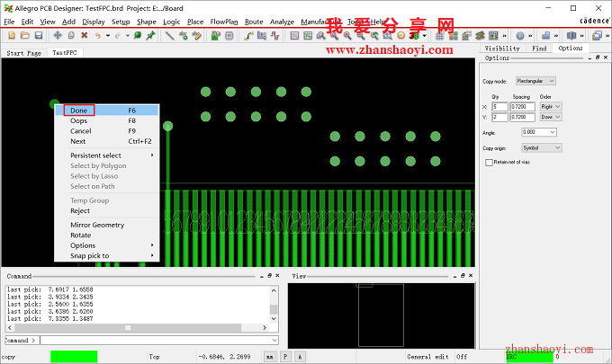This screenshot has width=612, height=364.
Task: Choose Reject in the context menu
Action: click(x=106, y=211)
